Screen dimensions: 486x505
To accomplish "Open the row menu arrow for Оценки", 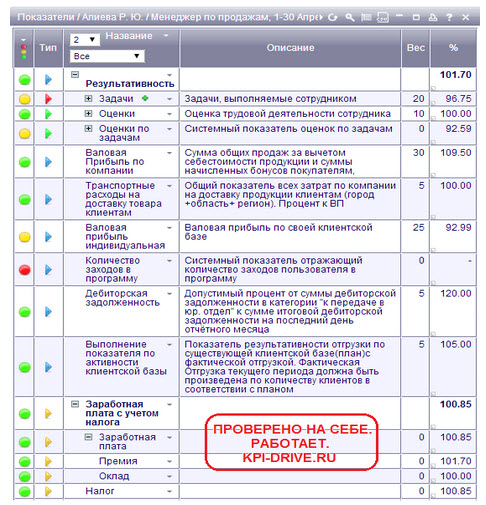I will (169, 114).
